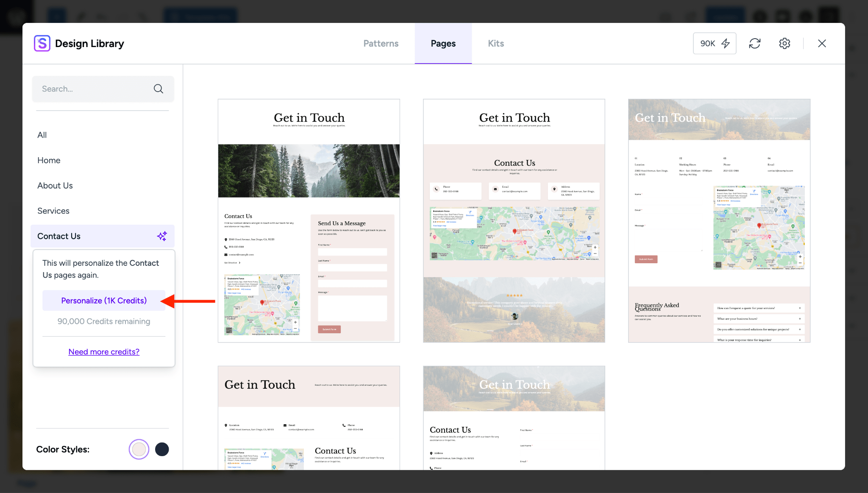The width and height of the screenshot is (868, 493).
Task: Choose the dark navy color style
Action: coord(162,449)
